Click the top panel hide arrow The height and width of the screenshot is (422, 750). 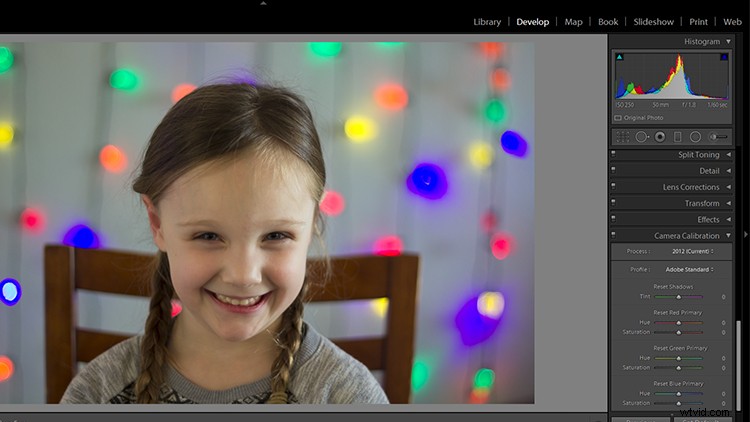click(x=263, y=3)
